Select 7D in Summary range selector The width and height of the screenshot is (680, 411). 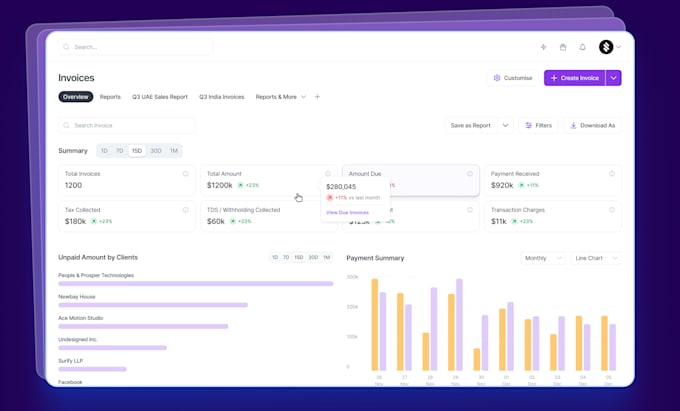pyautogui.click(x=120, y=151)
